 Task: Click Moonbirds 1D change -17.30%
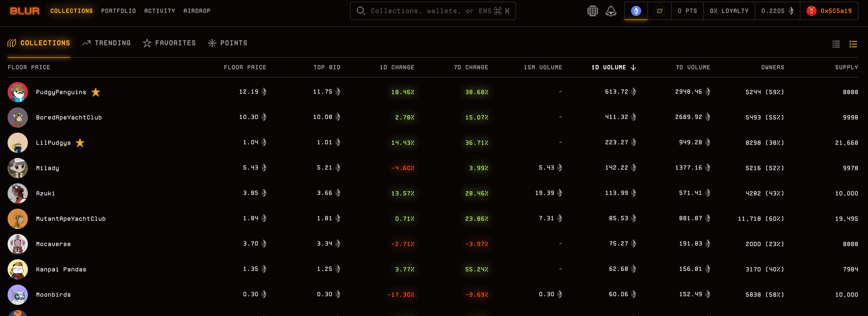tap(401, 294)
